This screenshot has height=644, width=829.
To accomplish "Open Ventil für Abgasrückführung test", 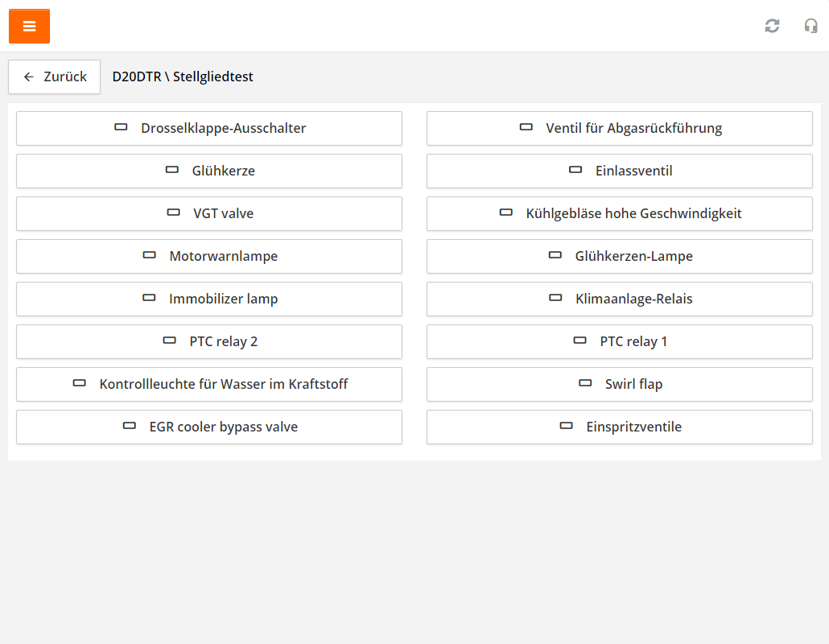I will click(620, 128).
